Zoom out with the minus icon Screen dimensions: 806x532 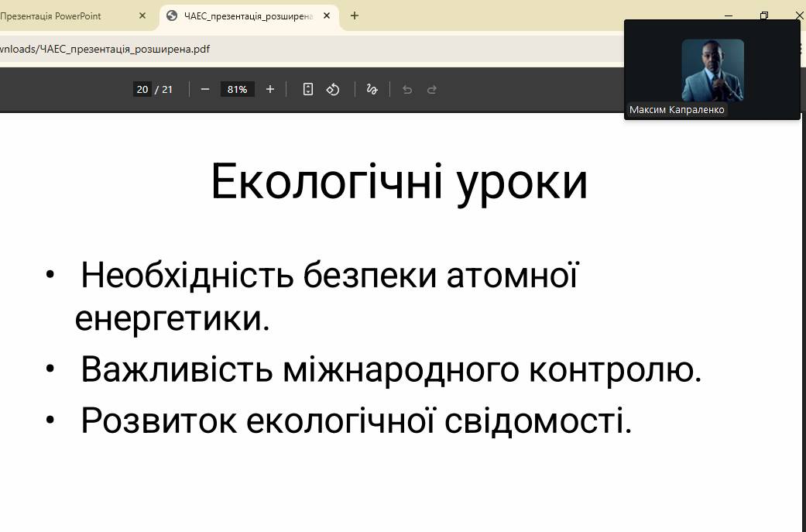coord(205,89)
